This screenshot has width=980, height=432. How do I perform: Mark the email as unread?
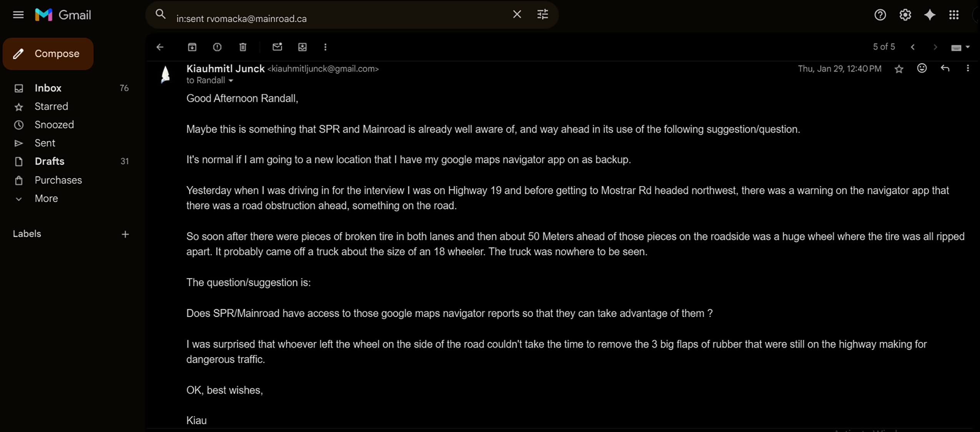click(277, 47)
